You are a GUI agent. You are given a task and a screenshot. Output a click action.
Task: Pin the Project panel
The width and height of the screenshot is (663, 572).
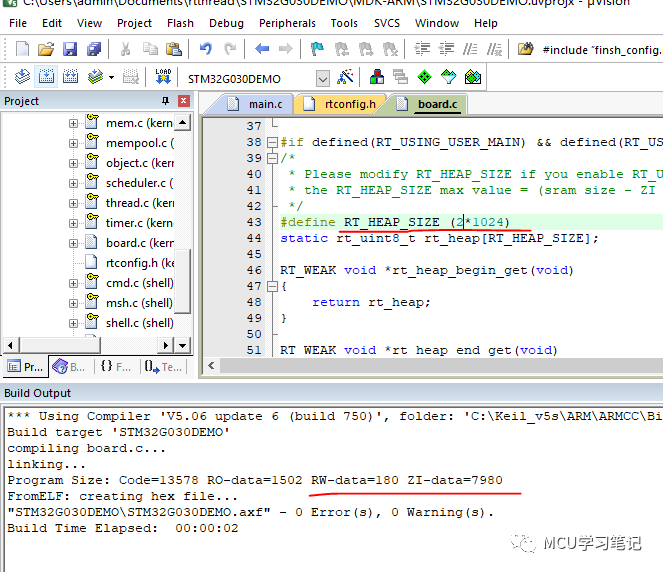pos(165,101)
